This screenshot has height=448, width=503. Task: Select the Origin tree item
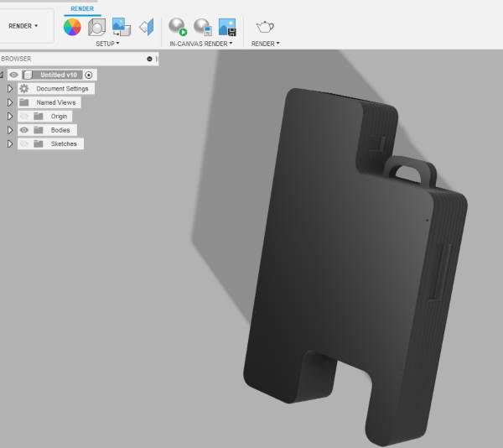(x=59, y=116)
